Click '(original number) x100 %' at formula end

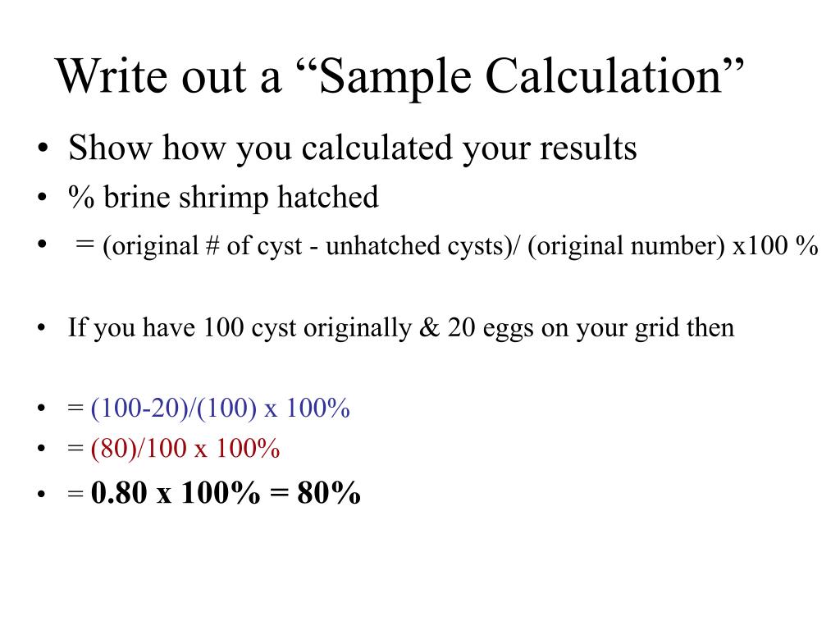coord(673,246)
